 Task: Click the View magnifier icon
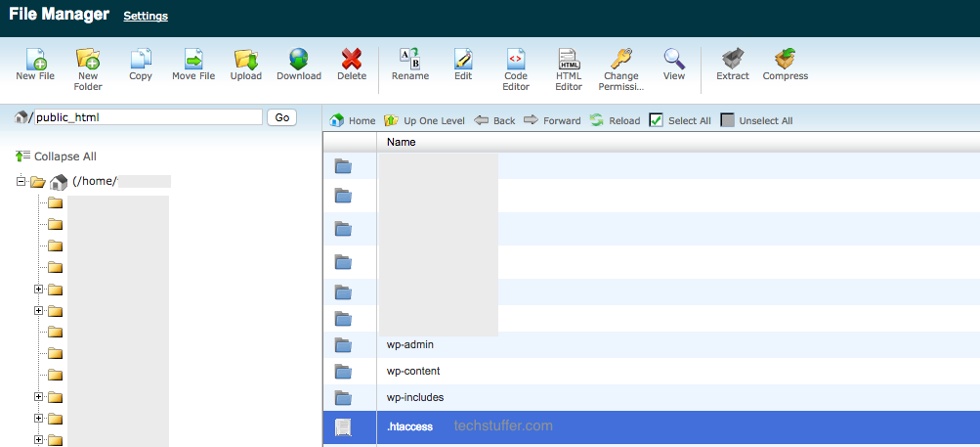(674, 59)
